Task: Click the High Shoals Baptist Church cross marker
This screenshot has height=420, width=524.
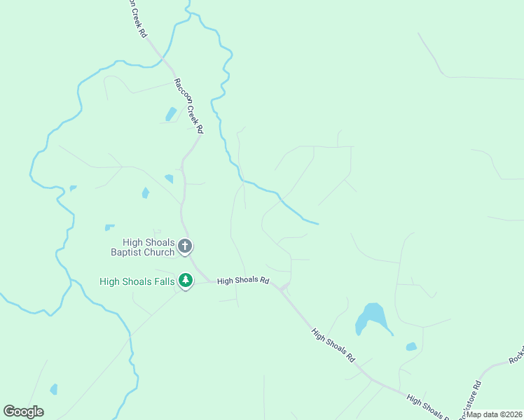Action: (x=185, y=246)
